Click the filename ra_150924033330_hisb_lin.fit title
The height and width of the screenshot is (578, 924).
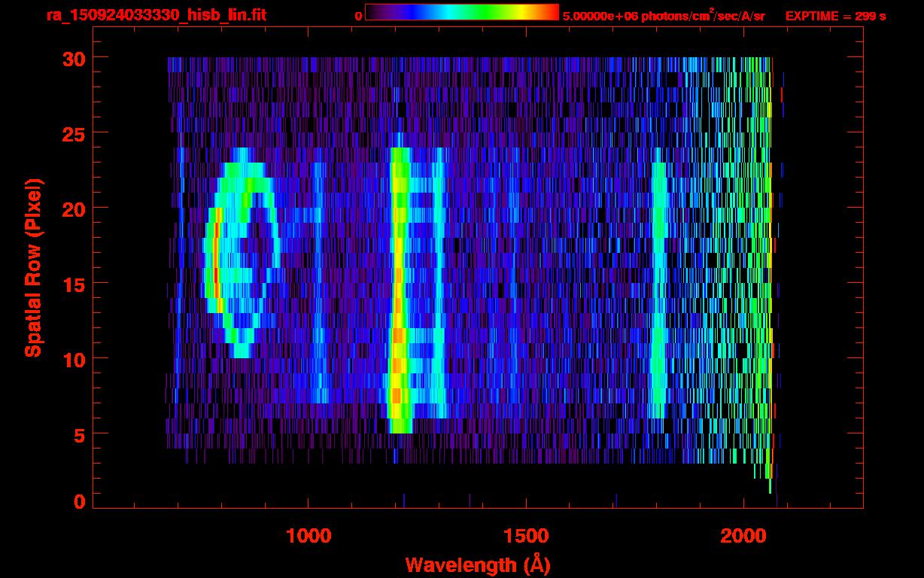pyautogui.click(x=156, y=15)
